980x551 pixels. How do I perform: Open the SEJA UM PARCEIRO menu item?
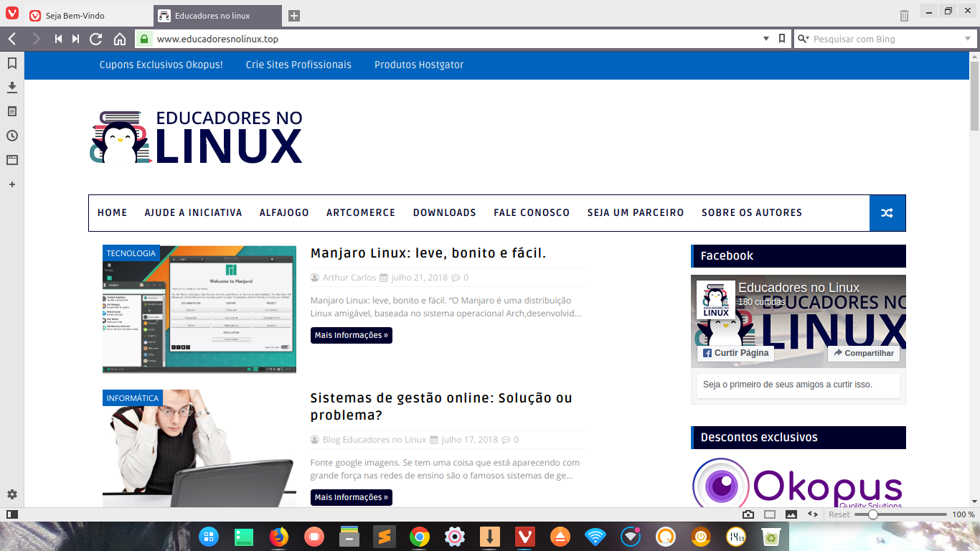click(636, 212)
